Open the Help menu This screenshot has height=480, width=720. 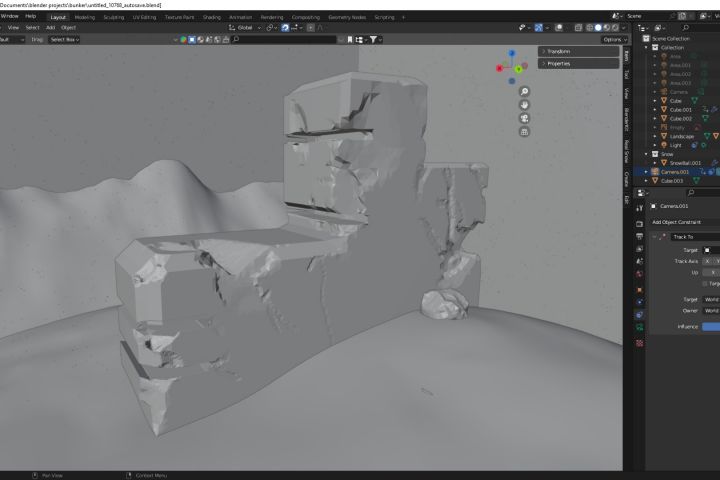click(31, 17)
